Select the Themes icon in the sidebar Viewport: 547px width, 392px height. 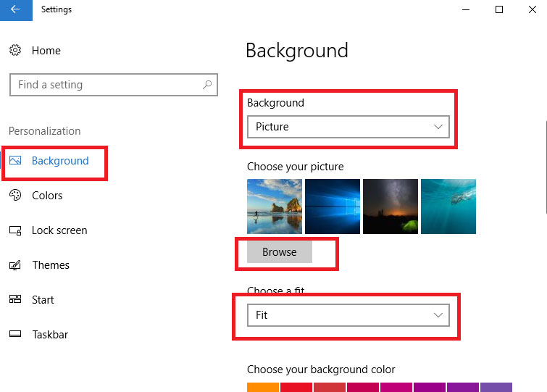[x=15, y=265]
